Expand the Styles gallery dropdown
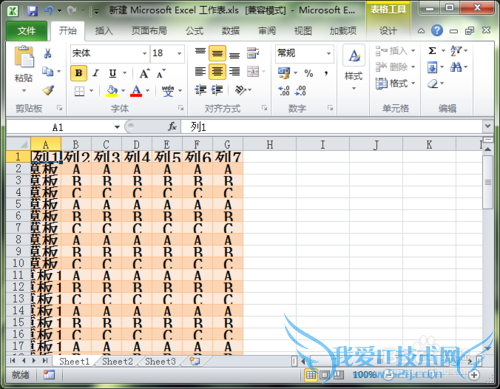500x389 pixels. [x=354, y=88]
